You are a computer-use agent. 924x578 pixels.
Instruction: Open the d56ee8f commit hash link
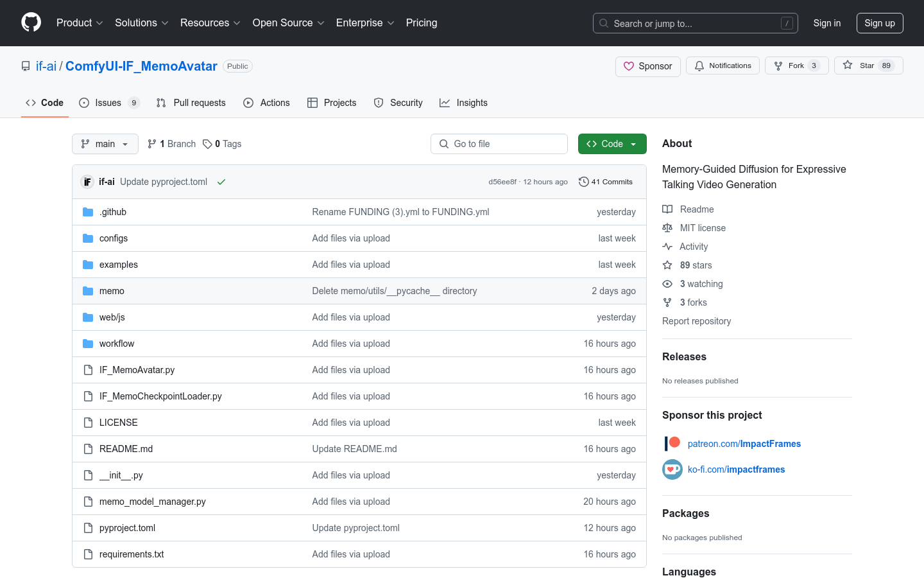pos(502,182)
